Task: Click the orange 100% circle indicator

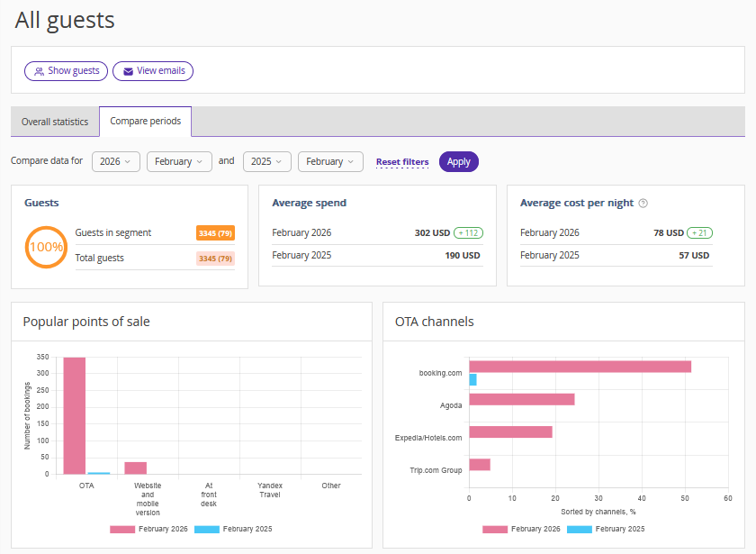Action: coord(46,247)
